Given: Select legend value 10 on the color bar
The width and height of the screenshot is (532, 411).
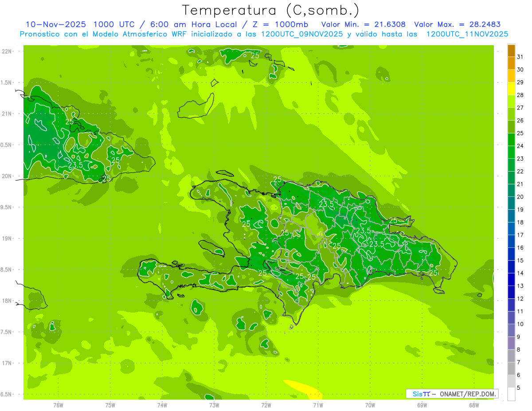Looking at the screenshot, I should 520,325.
